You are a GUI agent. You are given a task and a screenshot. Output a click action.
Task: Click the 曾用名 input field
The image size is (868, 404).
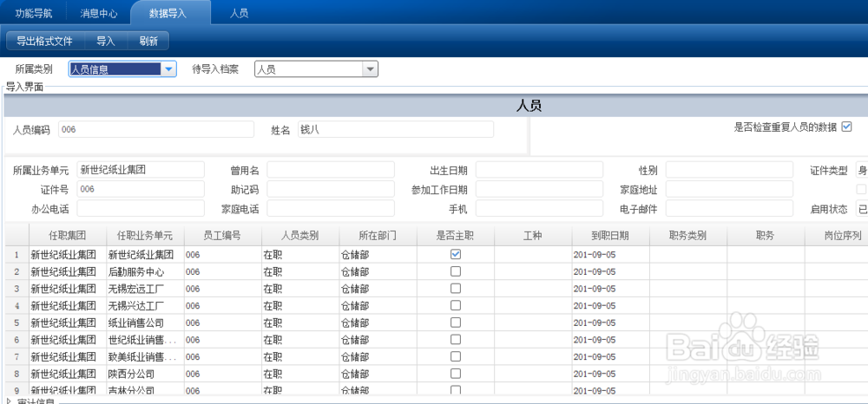[x=331, y=170]
